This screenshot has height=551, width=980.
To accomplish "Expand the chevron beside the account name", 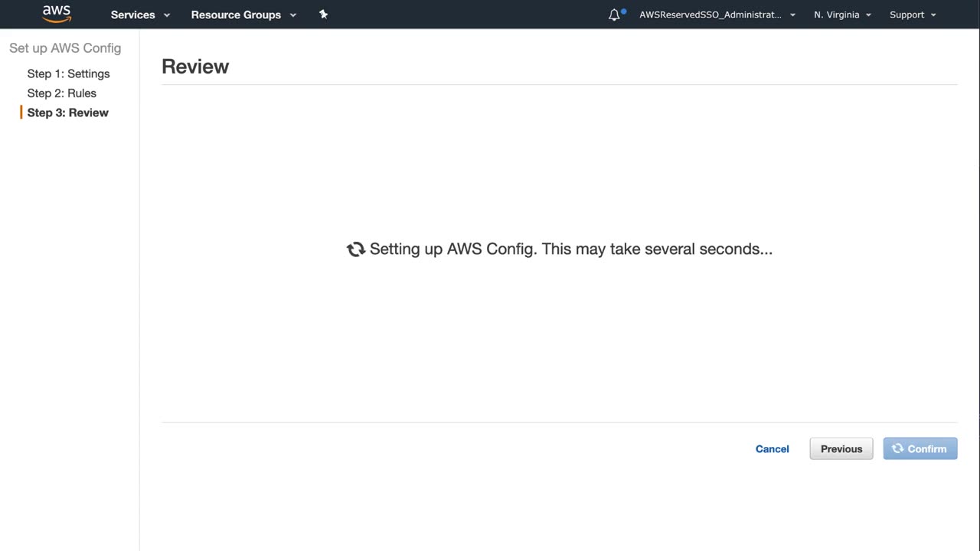I will click(x=792, y=15).
